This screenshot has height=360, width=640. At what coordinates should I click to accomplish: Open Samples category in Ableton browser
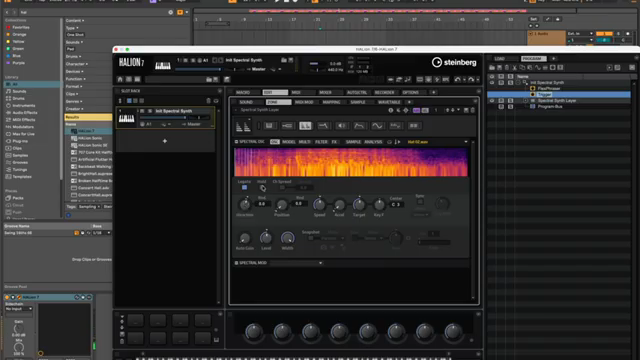click(20, 156)
